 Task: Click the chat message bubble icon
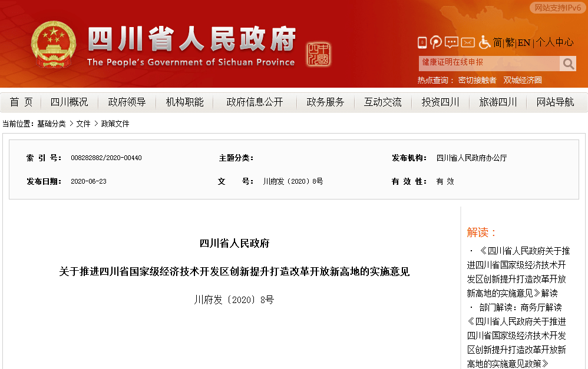[451, 42]
